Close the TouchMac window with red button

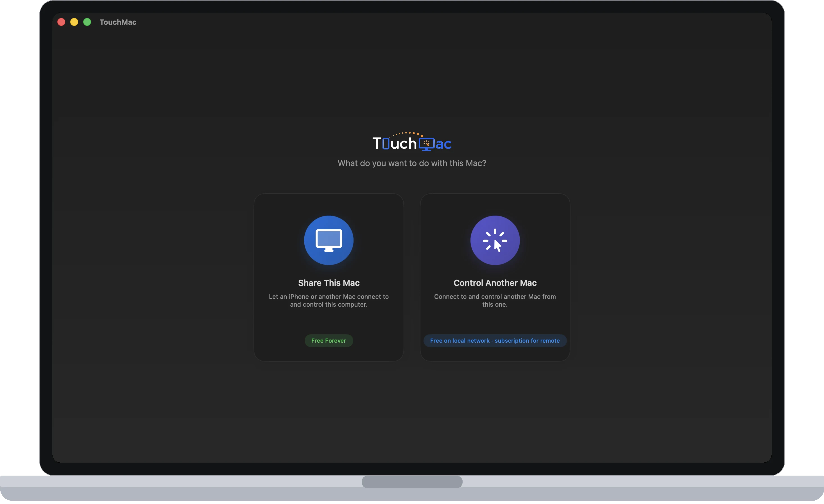[61, 22]
